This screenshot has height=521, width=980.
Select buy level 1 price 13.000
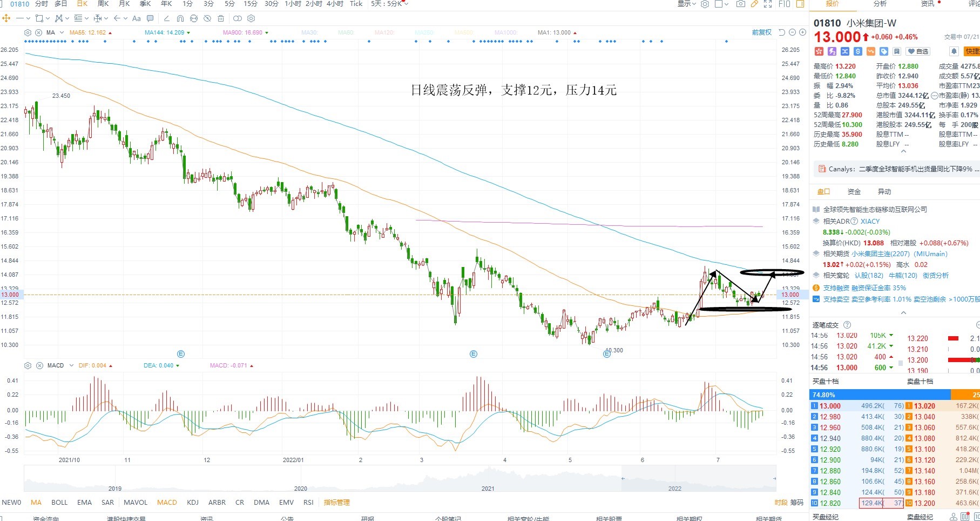pos(830,406)
